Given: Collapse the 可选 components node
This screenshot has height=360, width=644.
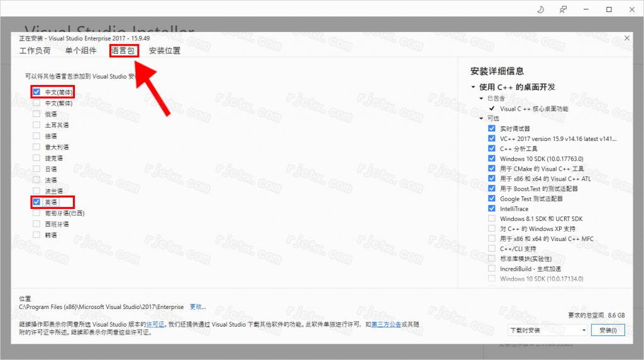Looking at the screenshot, I should (482, 118).
